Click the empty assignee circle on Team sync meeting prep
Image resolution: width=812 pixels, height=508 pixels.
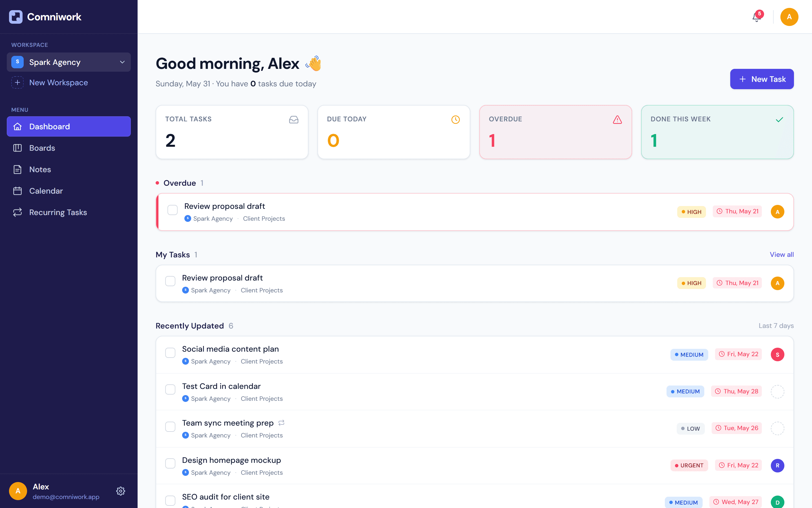coord(777,428)
